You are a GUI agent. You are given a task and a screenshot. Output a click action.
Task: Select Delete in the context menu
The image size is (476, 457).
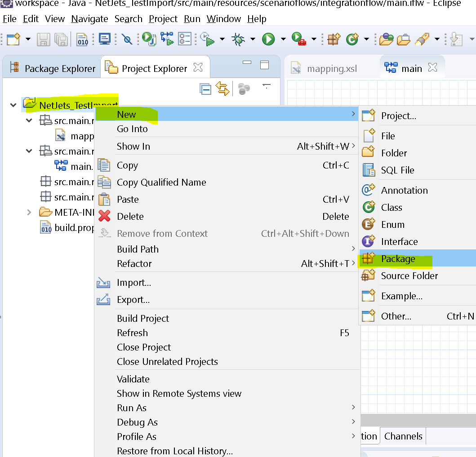coord(227,216)
